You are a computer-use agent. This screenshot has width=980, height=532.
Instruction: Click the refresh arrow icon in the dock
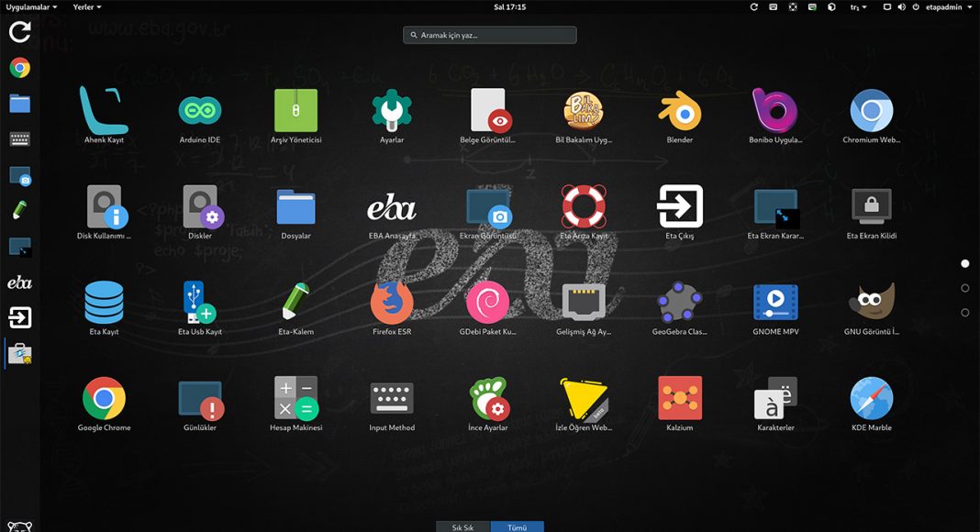coord(20,32)
